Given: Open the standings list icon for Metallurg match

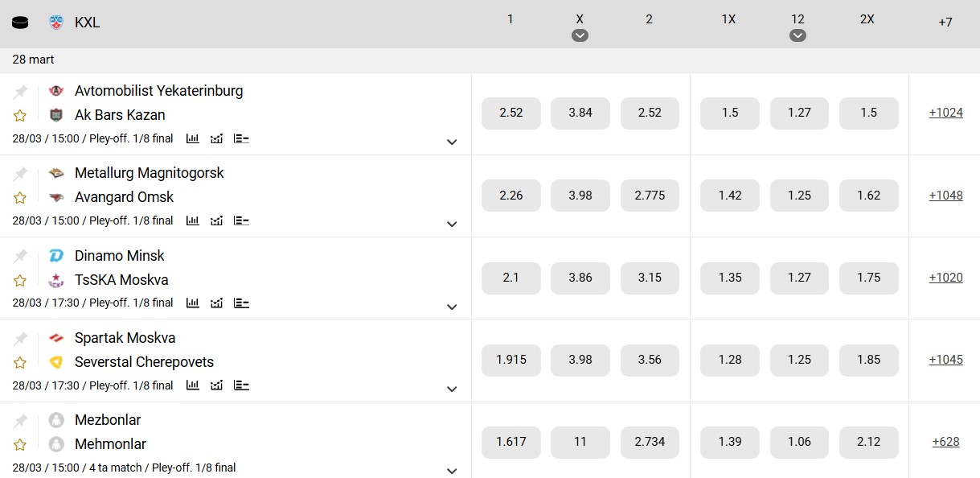Looking at the screenshot, I should (x=241, y=220).
